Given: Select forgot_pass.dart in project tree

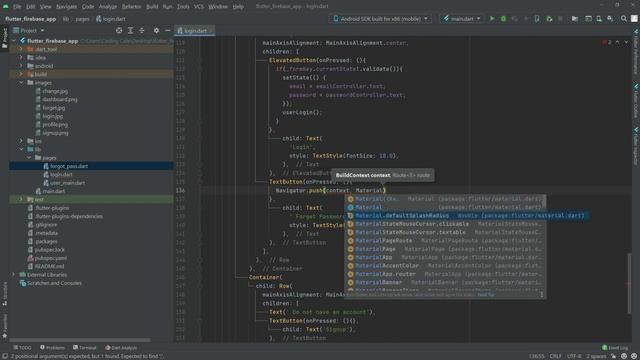Looking at the screenshot, I should point(69,166).
